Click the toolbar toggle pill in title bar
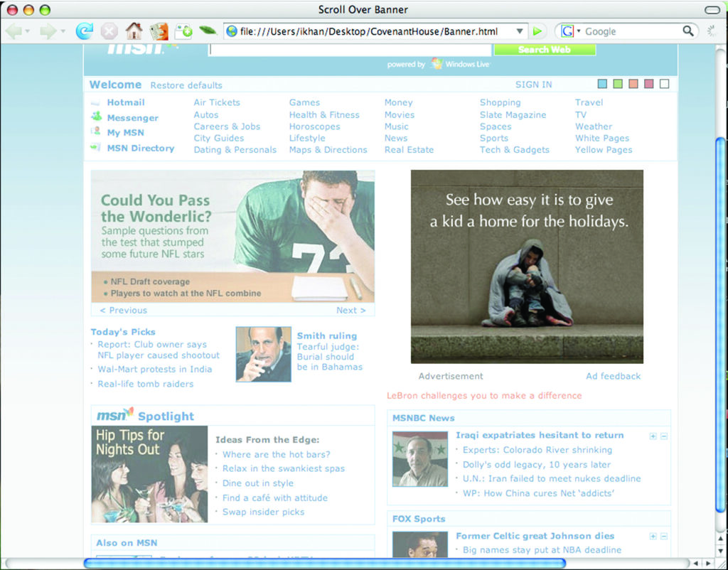Image resolution: width=728 pixels, height=570 pixels. [712, 10]
